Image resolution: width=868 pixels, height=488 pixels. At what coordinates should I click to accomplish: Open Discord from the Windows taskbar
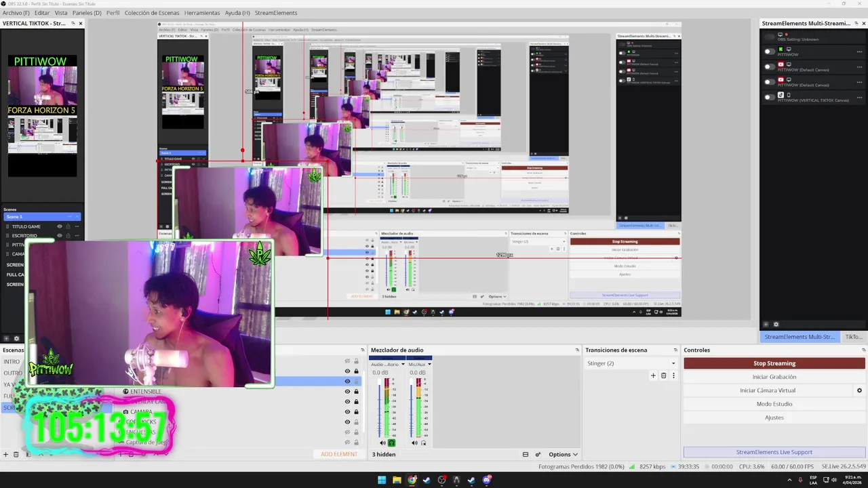click(x=486, y=480)
